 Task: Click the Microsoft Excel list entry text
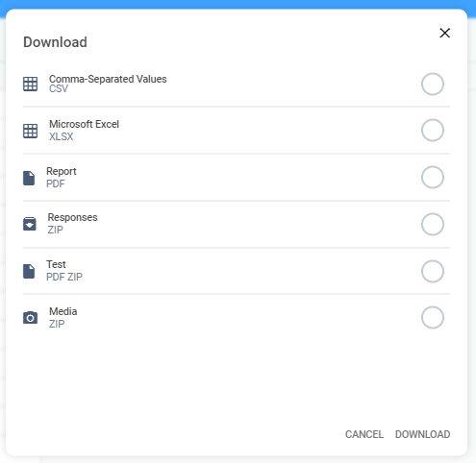coord(84,124)
